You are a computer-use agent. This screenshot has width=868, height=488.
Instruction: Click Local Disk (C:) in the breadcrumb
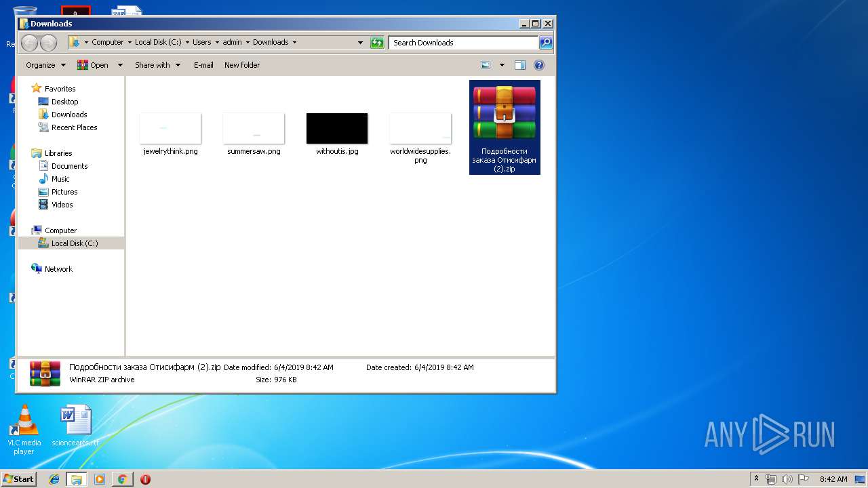pos(158,42)
